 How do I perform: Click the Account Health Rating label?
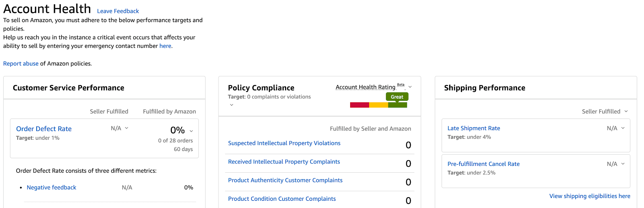point(365,87)
